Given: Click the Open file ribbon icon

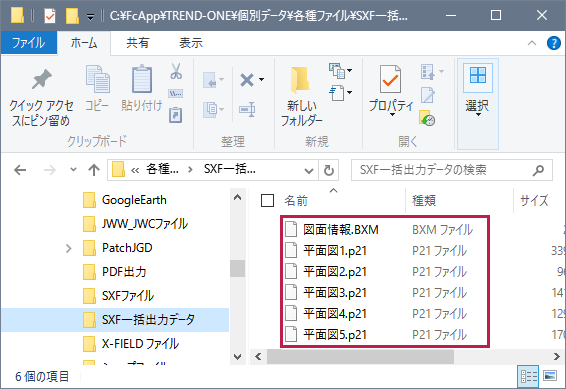Looking at the screenshot, I should [x=428, y=71].
